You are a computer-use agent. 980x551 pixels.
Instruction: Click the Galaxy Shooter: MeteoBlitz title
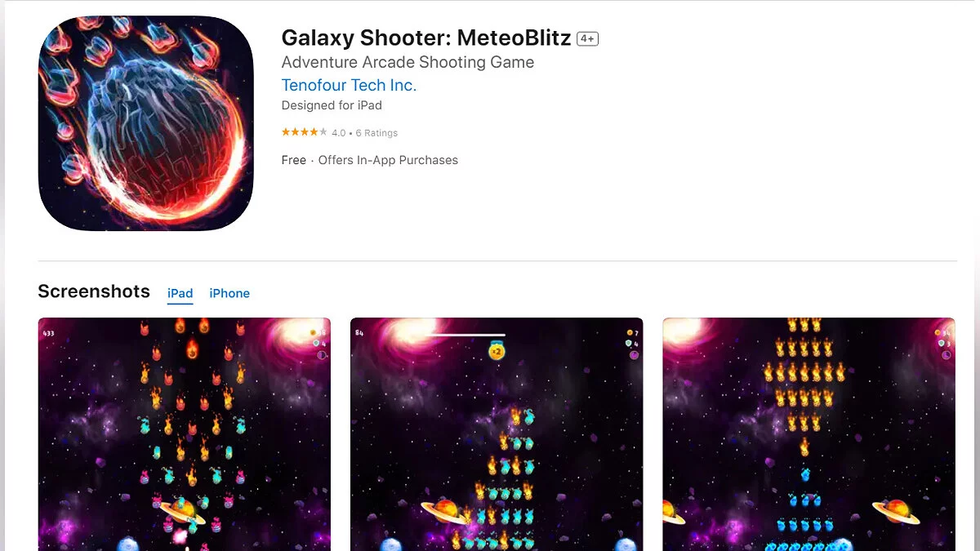(x=426, y=38)
